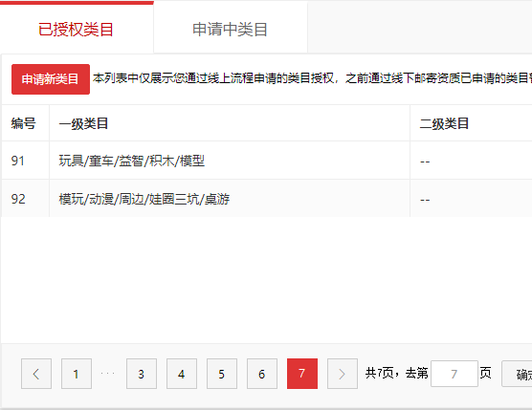Jump to page 5
Screen dimensions: 532x410
(x=222, y=374)
